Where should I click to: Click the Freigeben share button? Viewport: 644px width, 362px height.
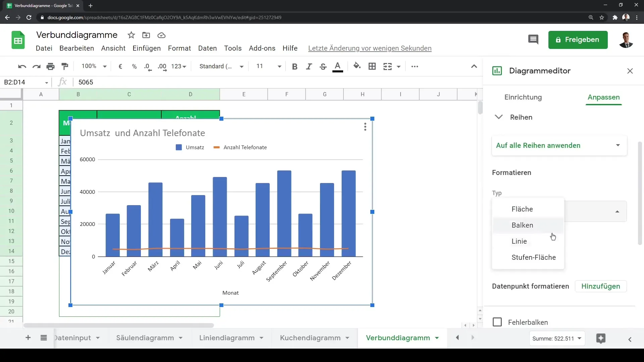(578, 40)
